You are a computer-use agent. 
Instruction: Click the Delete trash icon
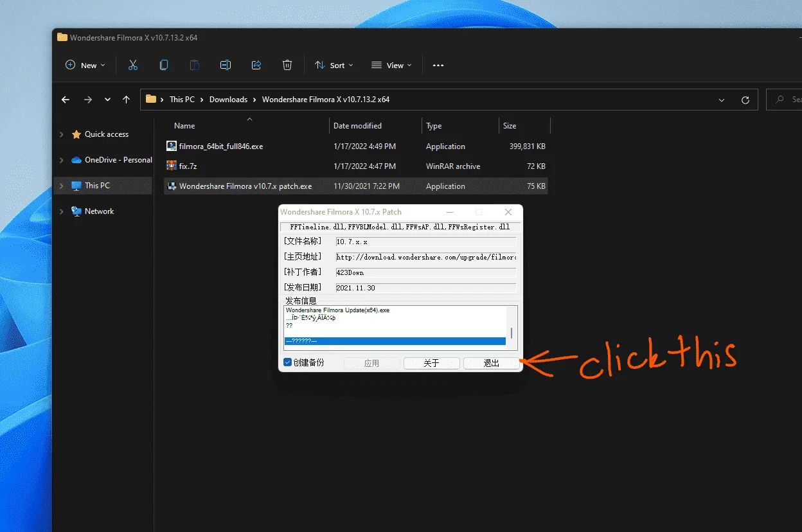tap(287, 65)
